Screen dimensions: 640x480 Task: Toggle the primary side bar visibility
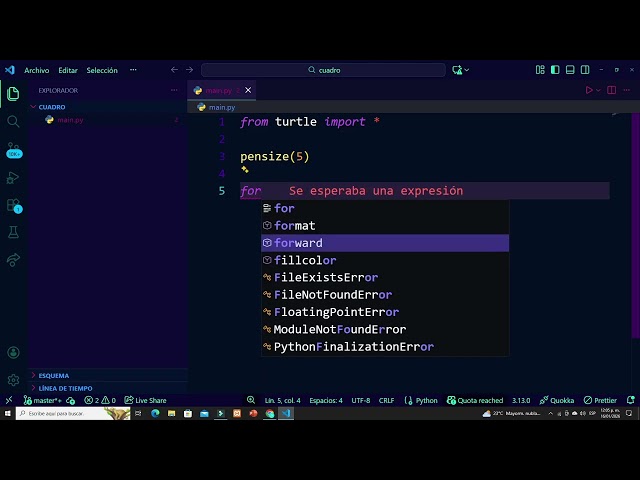555,70
